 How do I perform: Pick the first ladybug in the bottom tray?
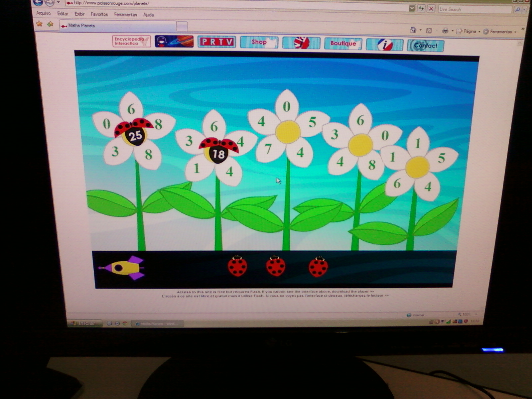237,266
